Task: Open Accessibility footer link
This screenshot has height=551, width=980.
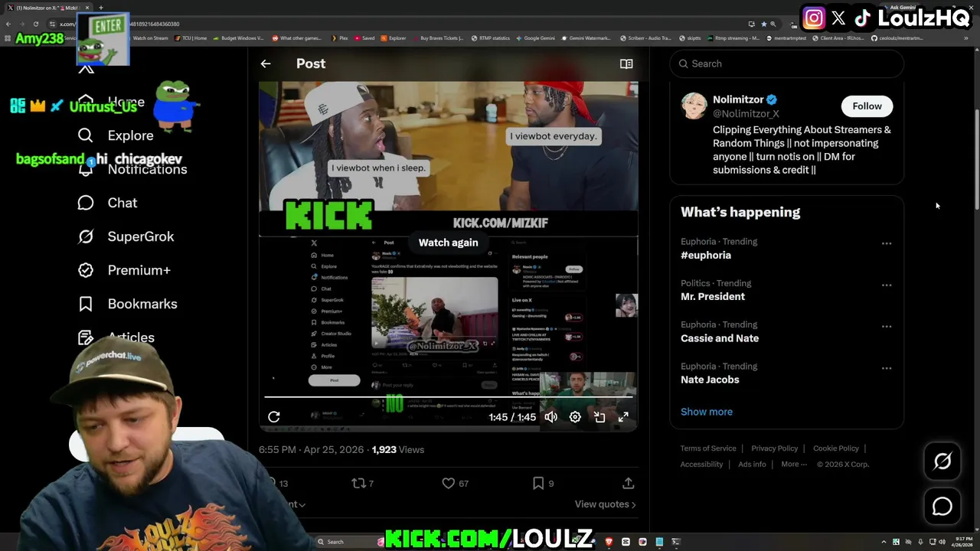Action: tap(701, 465)
